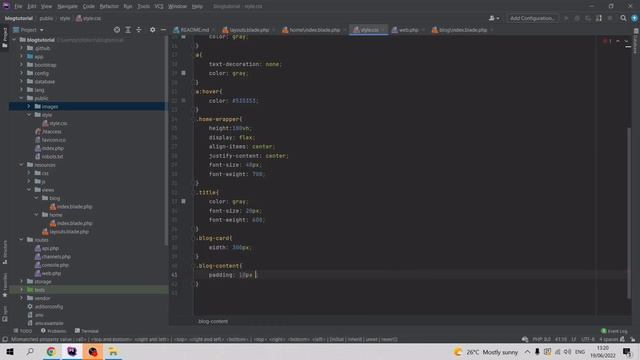The image size is (640, 360).
Task: Select robots.txt in the project tree
Action: pos(49,157)
